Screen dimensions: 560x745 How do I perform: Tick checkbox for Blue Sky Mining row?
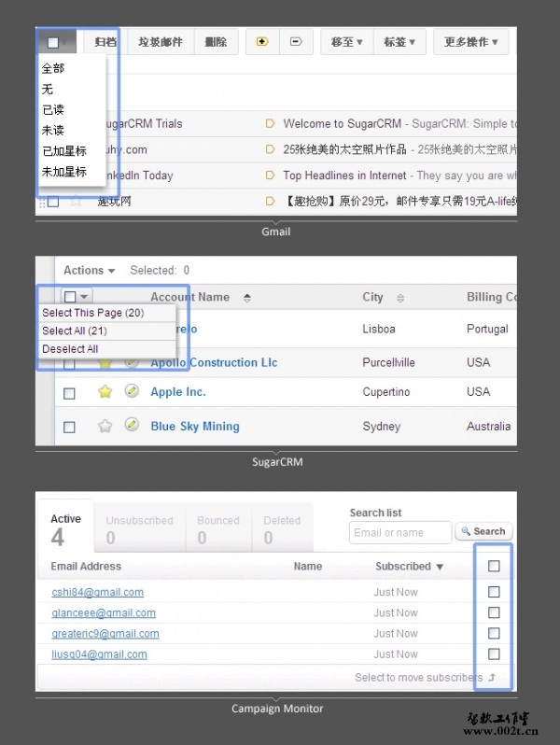pyautogui.click(x=69, y=428)
